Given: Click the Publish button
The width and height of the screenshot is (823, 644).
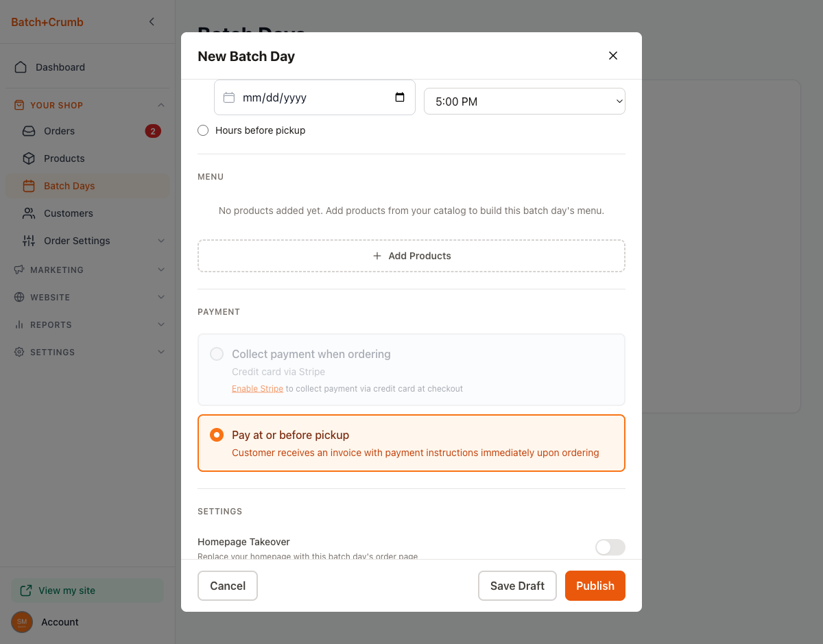Looking at the screenshot, I should pyautogui.click(x=595, y=586).
